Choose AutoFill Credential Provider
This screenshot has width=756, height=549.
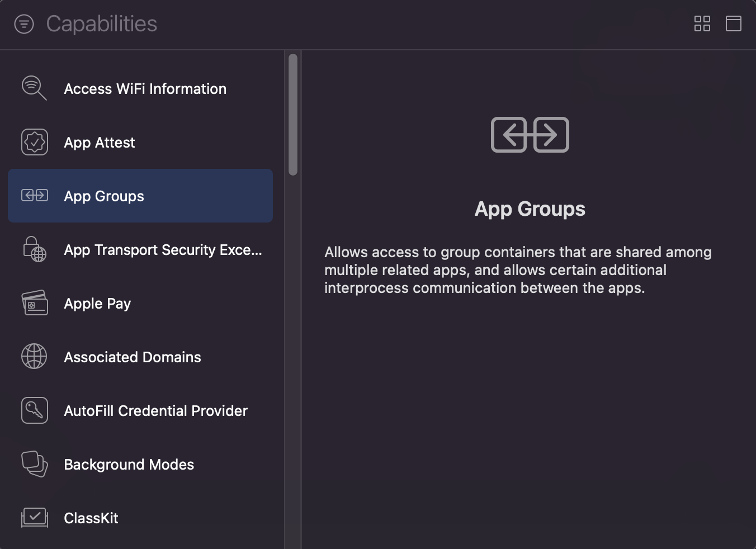point(140,410)
